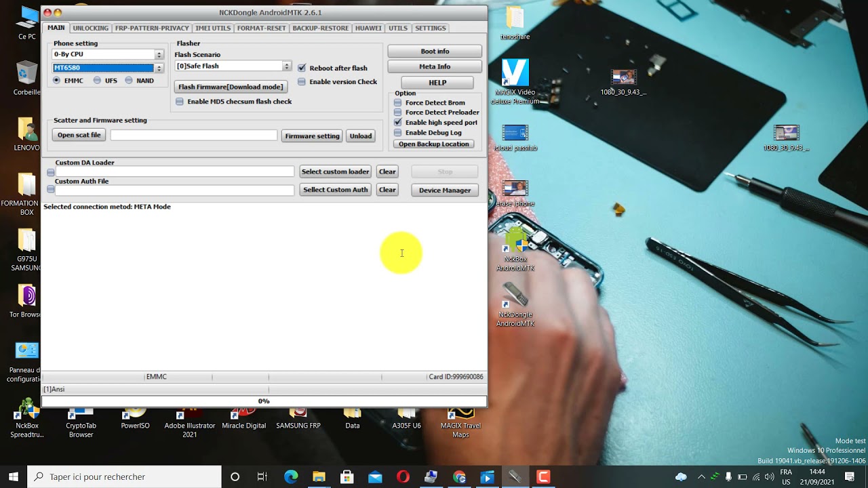Select the PowerISO desktop shortcut
The width and height of the screenshot is (868, 488).
tap(136, 418)
